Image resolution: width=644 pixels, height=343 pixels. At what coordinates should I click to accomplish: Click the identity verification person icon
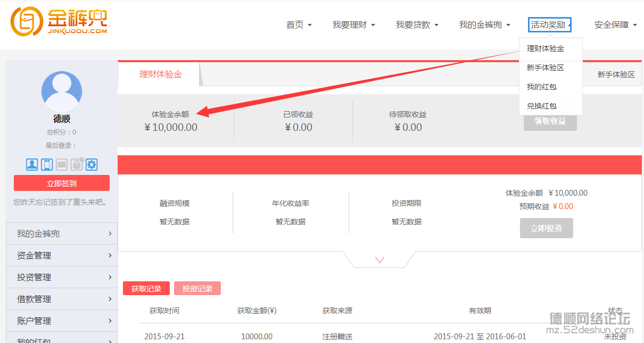click(32, 164)
